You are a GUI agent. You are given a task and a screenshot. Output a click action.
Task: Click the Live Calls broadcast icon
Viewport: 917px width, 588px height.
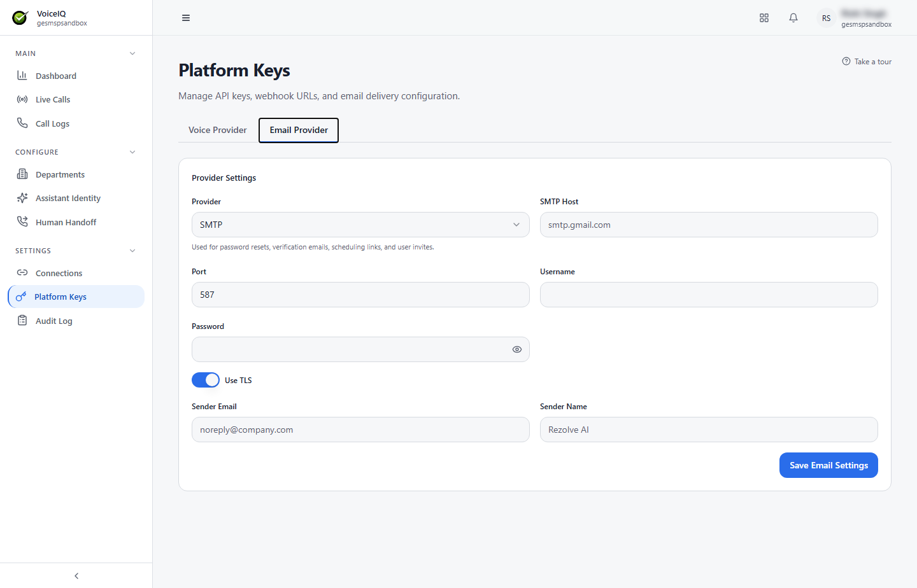[x=22, y=99]
